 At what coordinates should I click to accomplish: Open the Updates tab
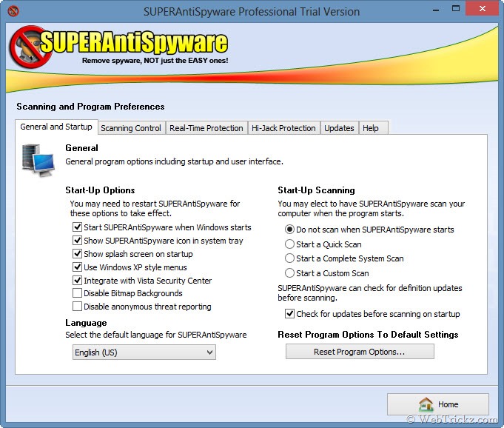pos(339,128)
